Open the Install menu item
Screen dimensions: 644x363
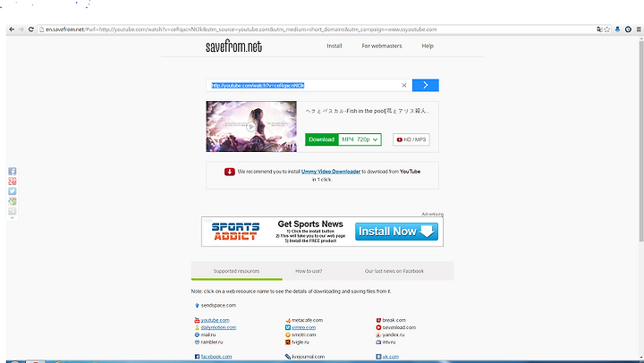pos(335,46)
